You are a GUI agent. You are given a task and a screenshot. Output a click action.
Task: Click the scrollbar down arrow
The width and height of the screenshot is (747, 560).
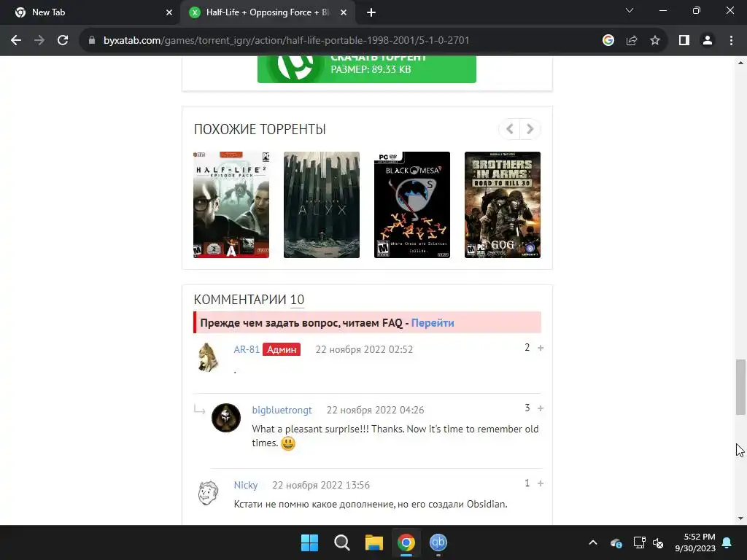tap(740, 518)
